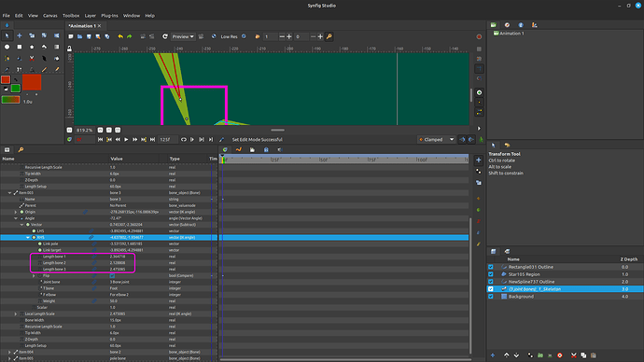Open the Preview render dropdown

coord(183,36)
